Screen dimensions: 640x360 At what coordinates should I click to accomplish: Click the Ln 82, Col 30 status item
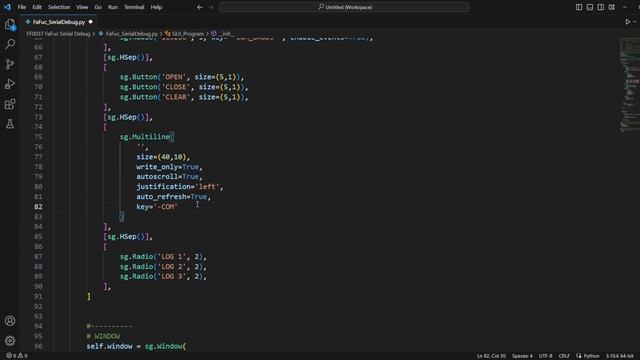491,356
